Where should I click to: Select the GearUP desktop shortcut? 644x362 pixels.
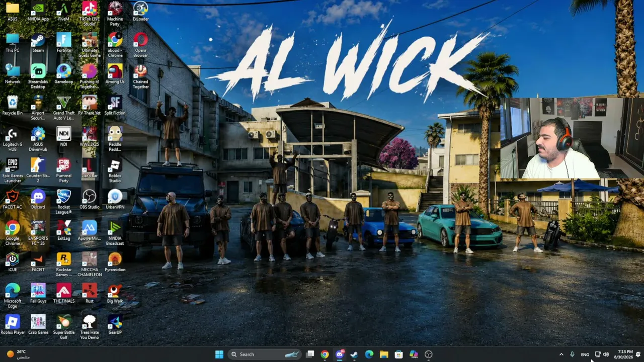(115, 325)
